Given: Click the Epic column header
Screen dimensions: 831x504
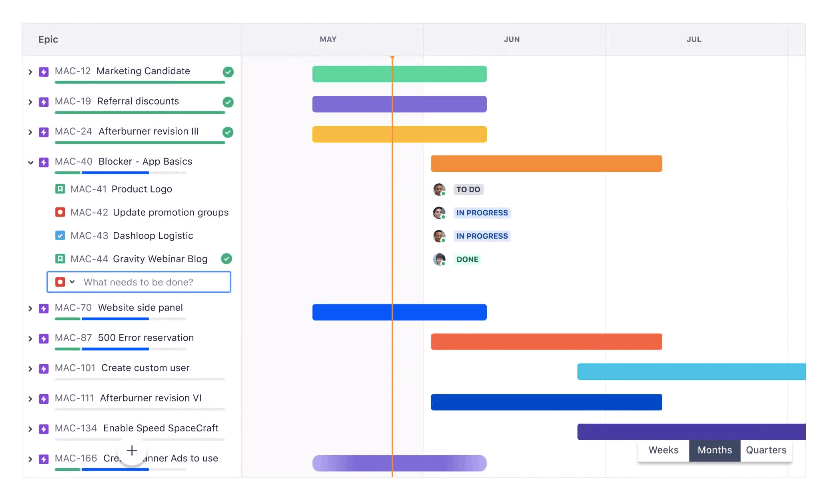Looking at the screenshot, I should (48, 39).
